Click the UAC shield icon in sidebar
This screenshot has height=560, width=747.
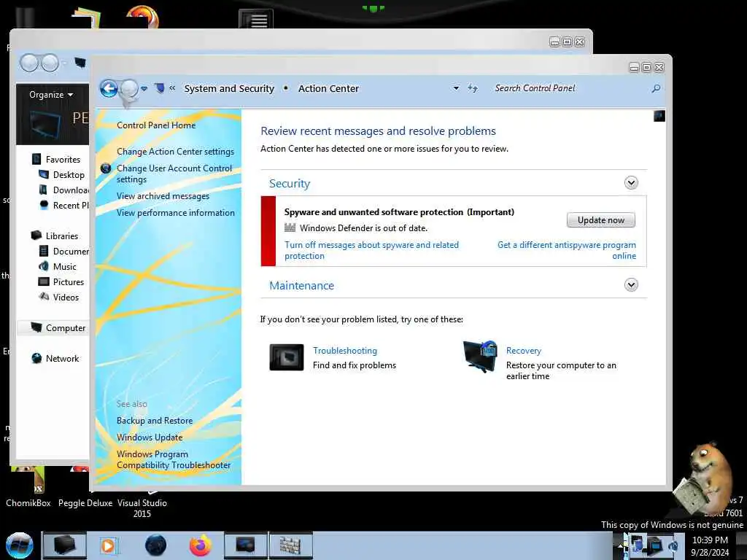tap(106, 168)
